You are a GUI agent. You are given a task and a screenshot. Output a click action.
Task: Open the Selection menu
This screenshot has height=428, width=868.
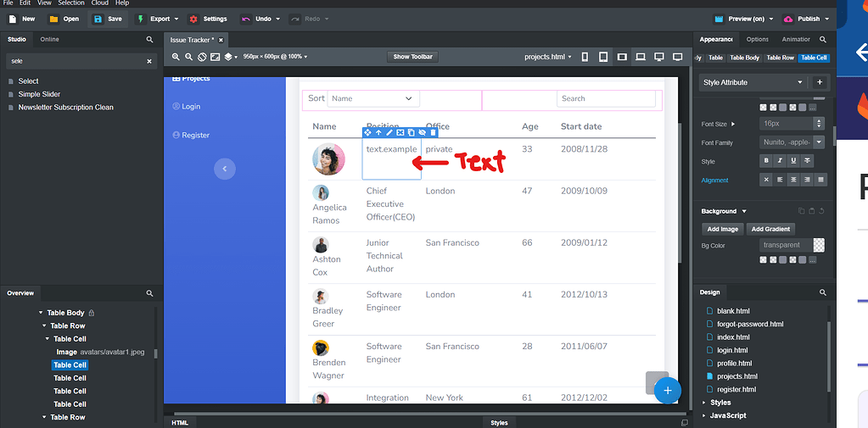(71, 3)
